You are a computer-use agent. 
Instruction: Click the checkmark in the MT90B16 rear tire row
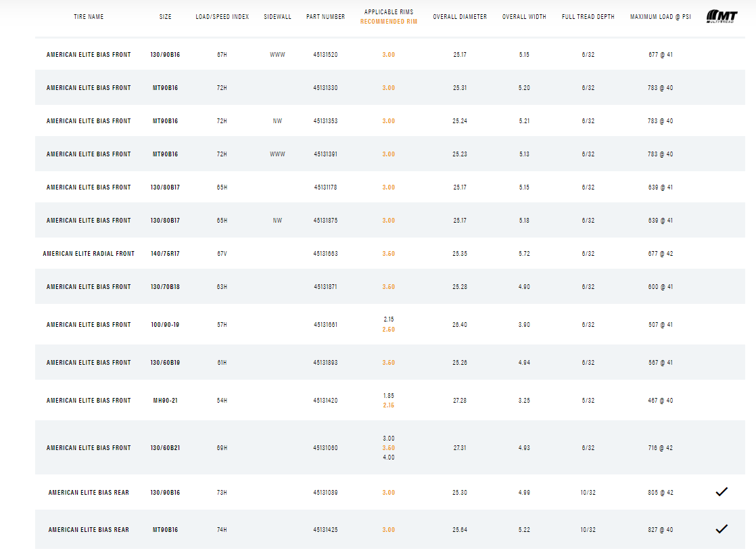(721, 529)
